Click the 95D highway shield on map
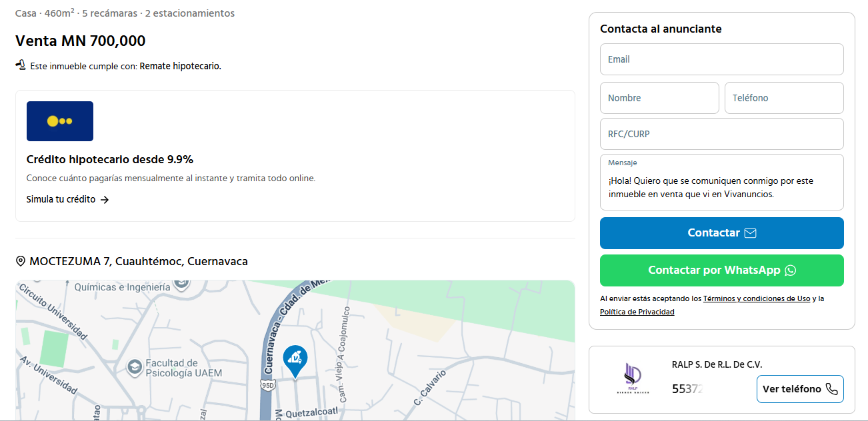The width and height of the screenshot is (868, 421). coord(268,385)
